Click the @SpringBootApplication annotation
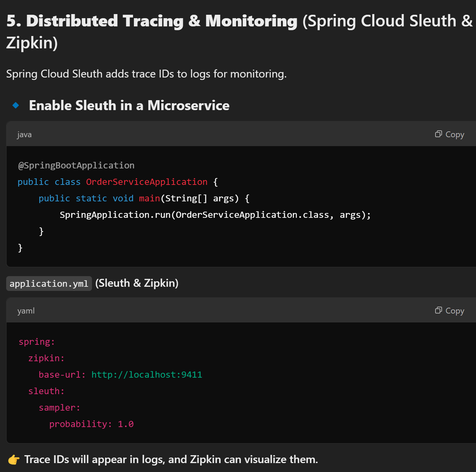476x472 pixels. (76, 165)
